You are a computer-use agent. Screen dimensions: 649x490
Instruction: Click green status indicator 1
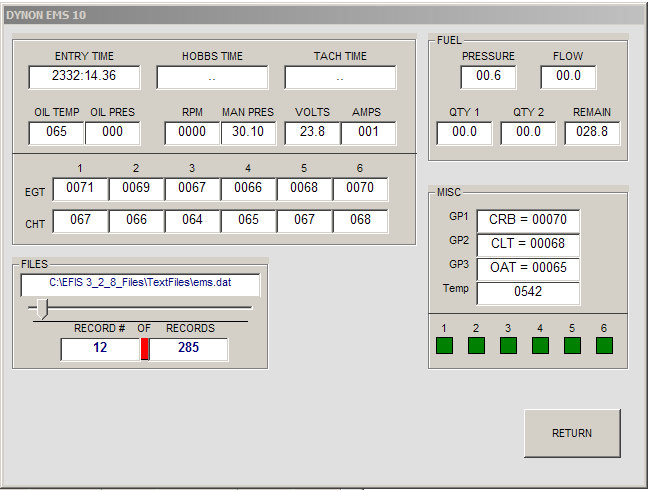(444, 346)
